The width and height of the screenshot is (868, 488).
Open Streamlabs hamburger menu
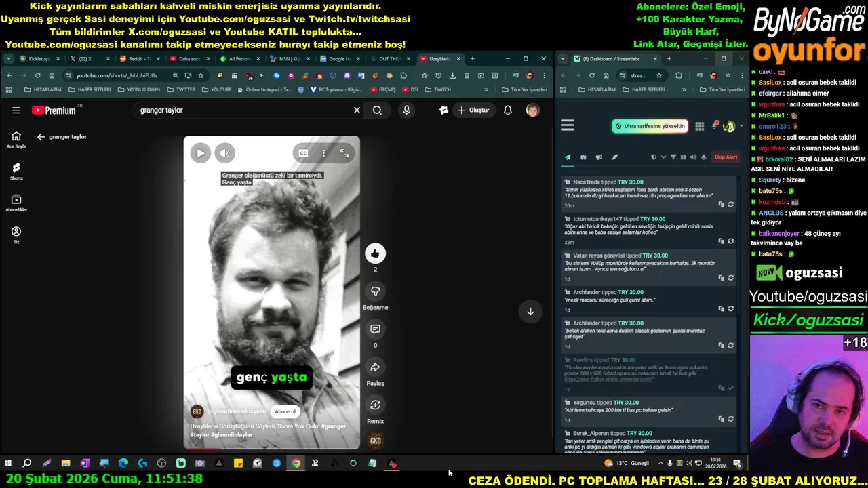[568, 125]
